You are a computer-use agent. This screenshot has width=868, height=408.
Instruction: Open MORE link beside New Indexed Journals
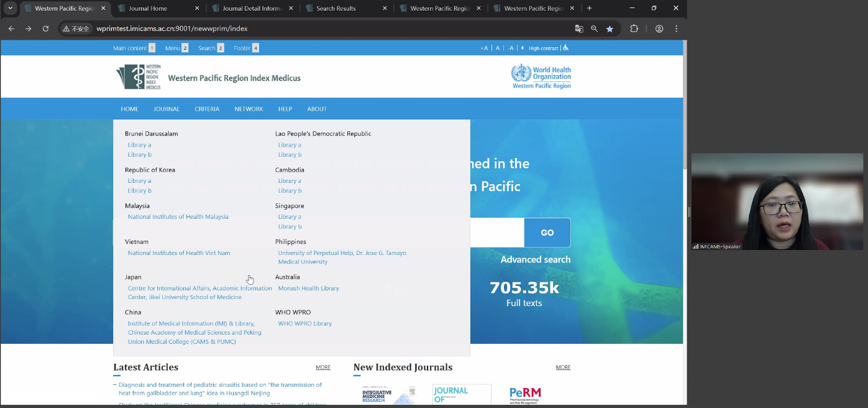coord(564,367)
